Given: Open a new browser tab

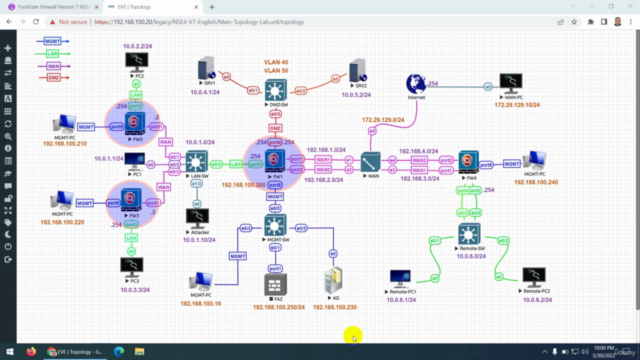Looking at the screenshot, I should 212,7.
